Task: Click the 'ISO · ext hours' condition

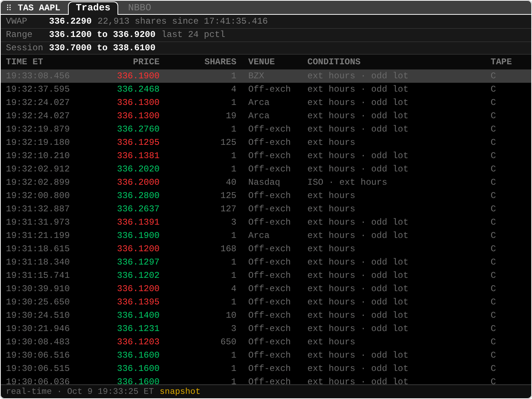Action: (347, 182)
